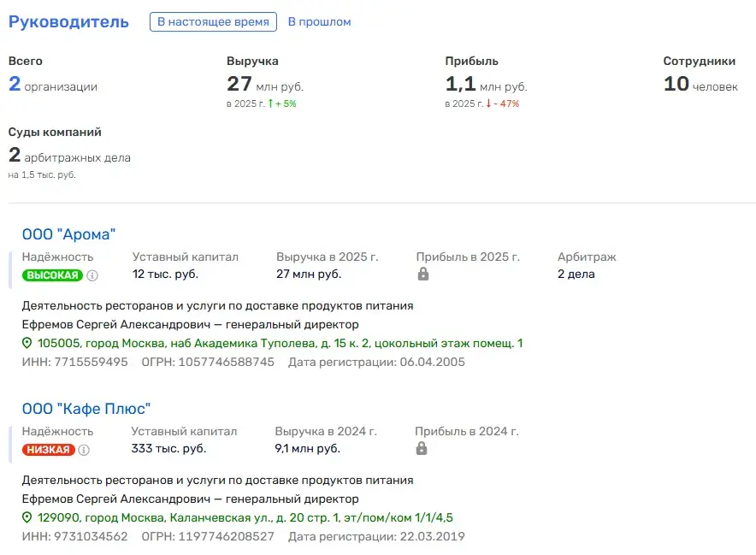Open address on наб Академика Туполева
Screen dimensions: 756x555
click(281, 343)
